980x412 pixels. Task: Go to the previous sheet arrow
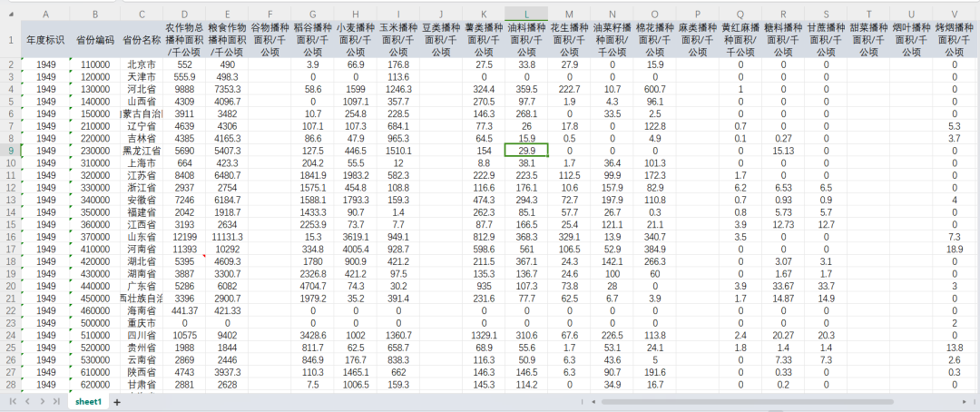27,401
